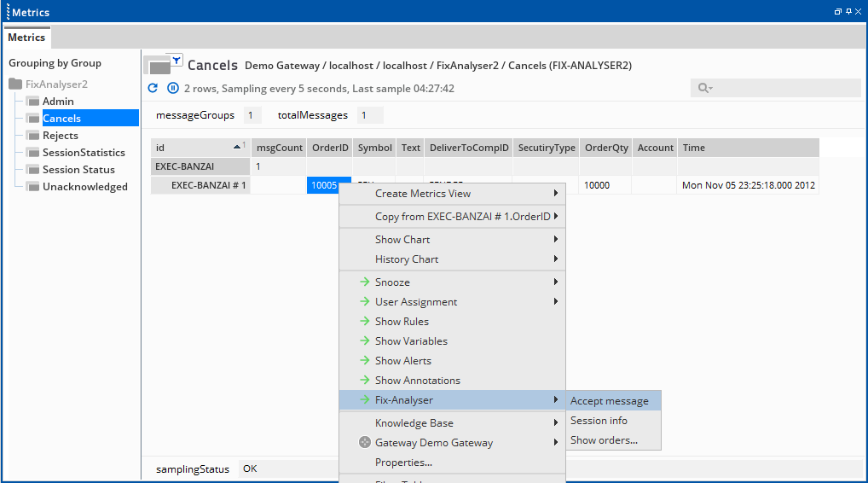Screen dimensions: 868x483
Task: Open Rejects in the tree
Action: pyautogui.click(x=61, y=136)
